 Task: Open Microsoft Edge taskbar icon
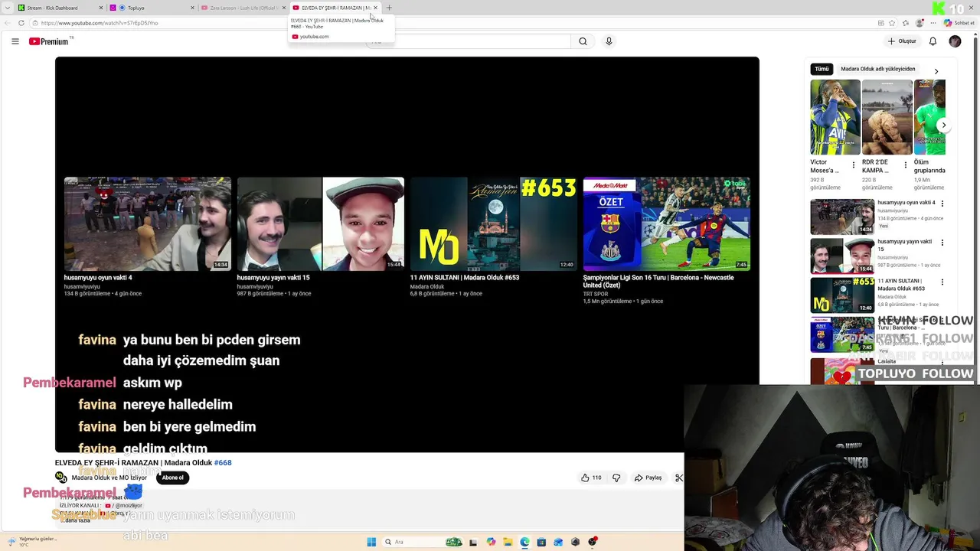[524, 542]
